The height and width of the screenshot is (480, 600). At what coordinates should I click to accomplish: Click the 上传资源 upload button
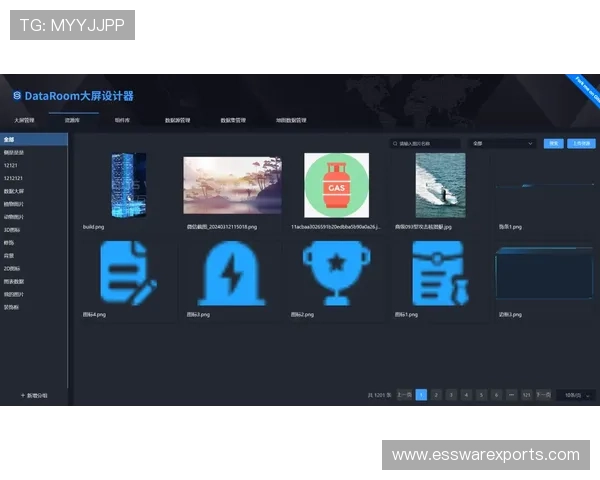coord(581,144)
